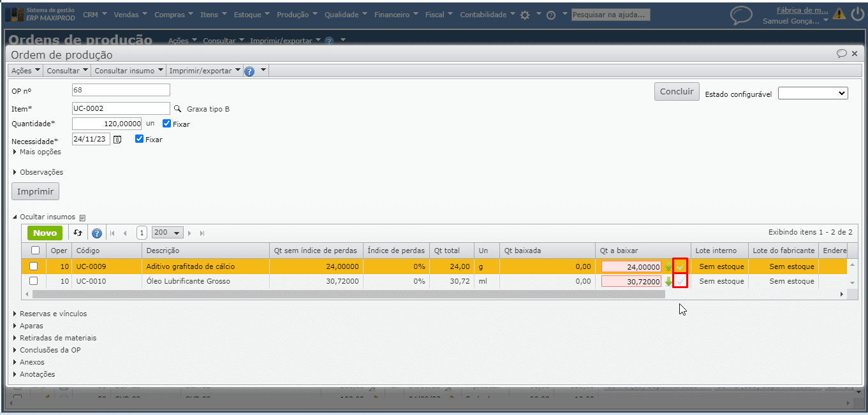This screenshot has height=415, width=868.
Task: Collapse Ocultar insumos section
Action: pos(43,217)
